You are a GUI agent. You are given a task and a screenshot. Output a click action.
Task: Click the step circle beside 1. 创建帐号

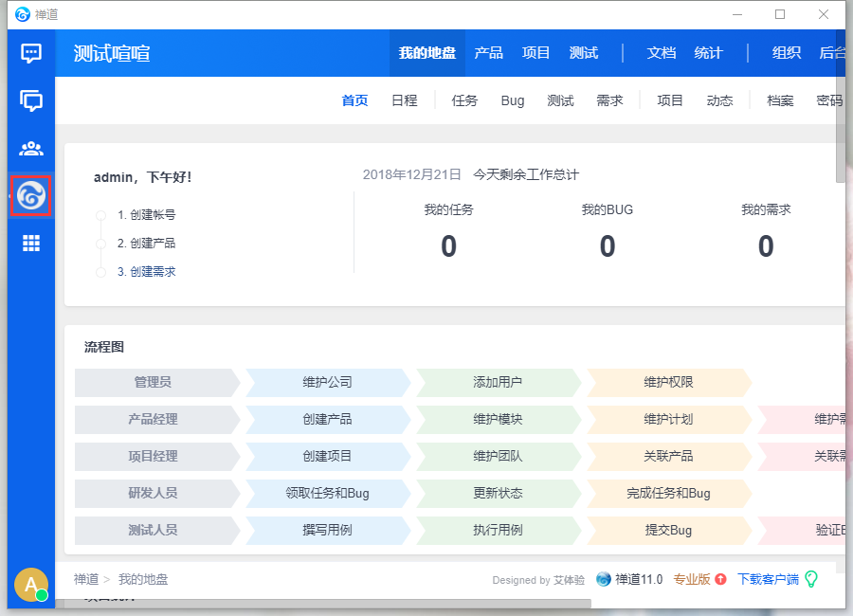point(100,215)
